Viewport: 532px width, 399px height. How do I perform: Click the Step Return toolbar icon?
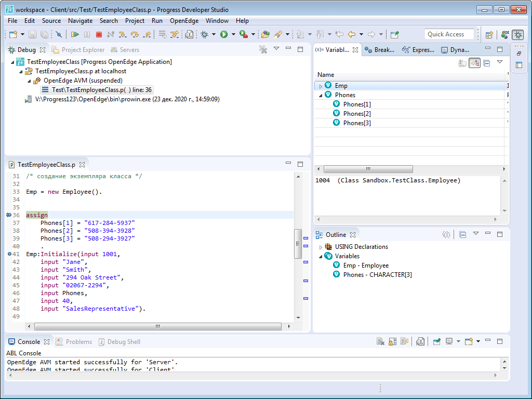tap(147, 34)
